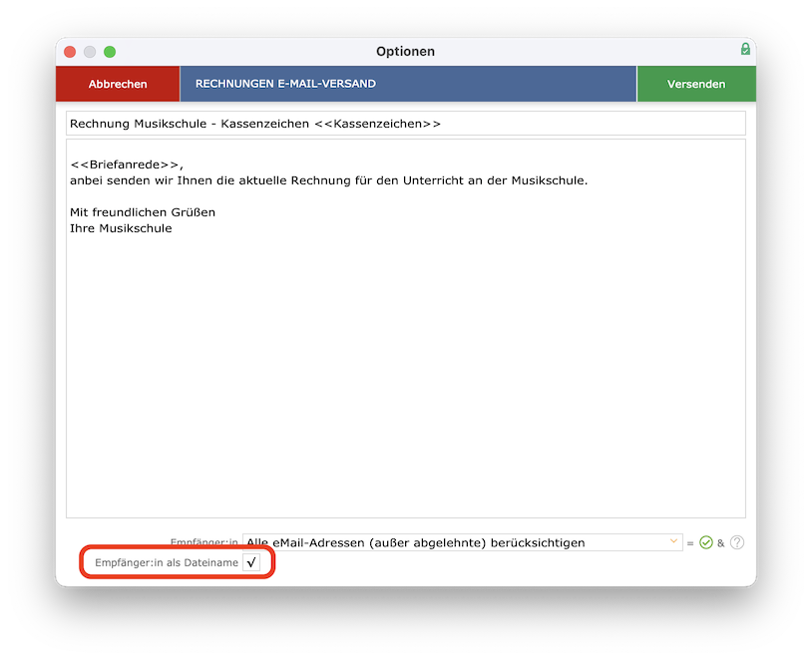Click the green checkmark icon beside recipient dropdown
812x660 pixels.
[706, 542]
